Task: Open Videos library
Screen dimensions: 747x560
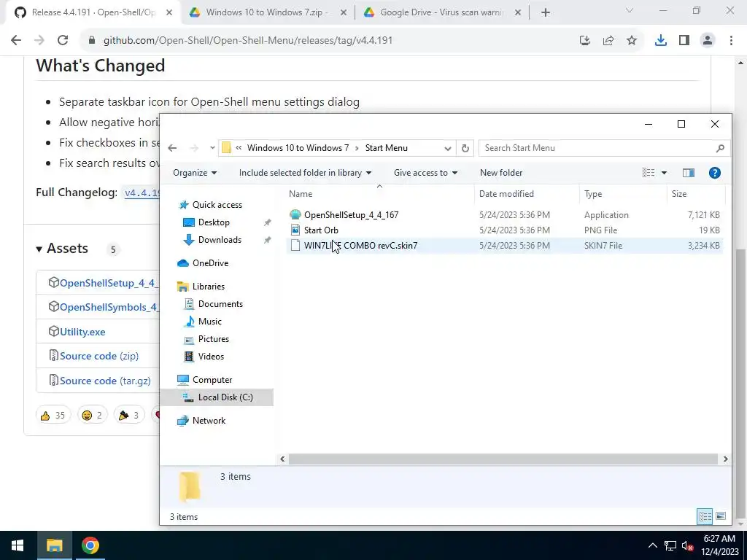Action: click(x=211, y=357)
